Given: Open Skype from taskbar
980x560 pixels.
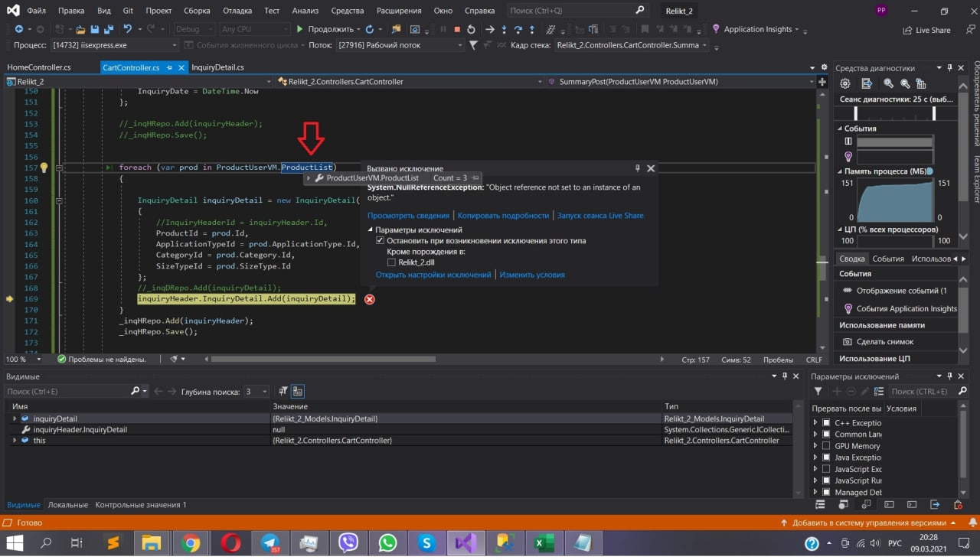Looking at the screenshot, I should [426, 543].
